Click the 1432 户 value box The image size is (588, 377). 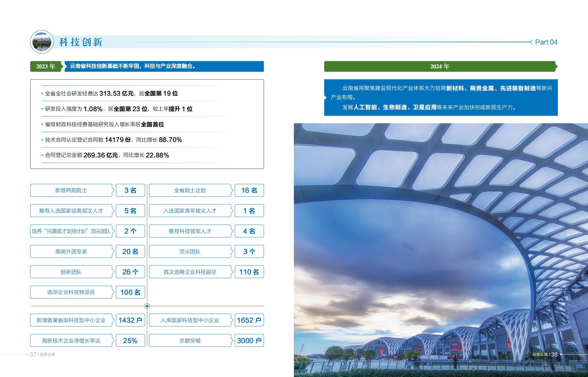(130, 320)
